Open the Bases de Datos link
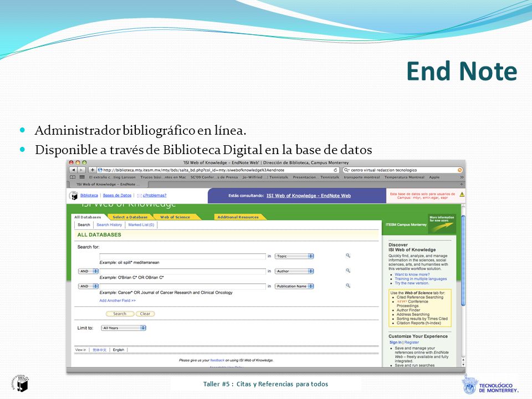The width and height of the screenshot is (532, 399). pyautogui.click(x=117, y=196)
